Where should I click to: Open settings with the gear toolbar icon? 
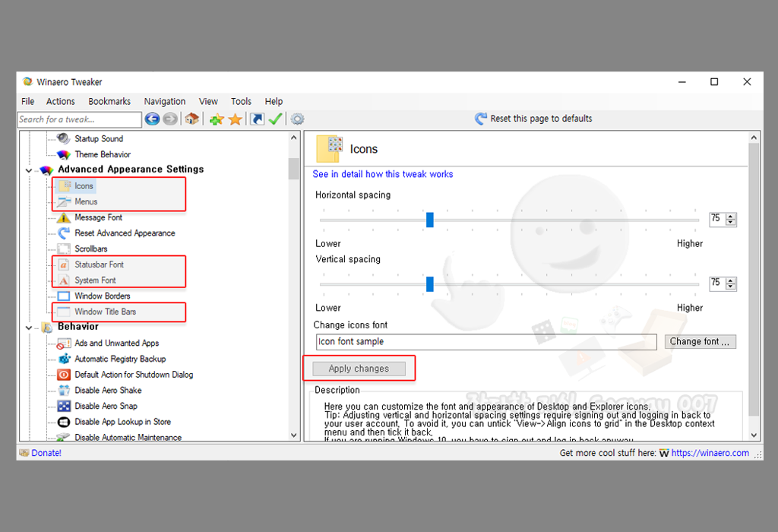point(297,119)
